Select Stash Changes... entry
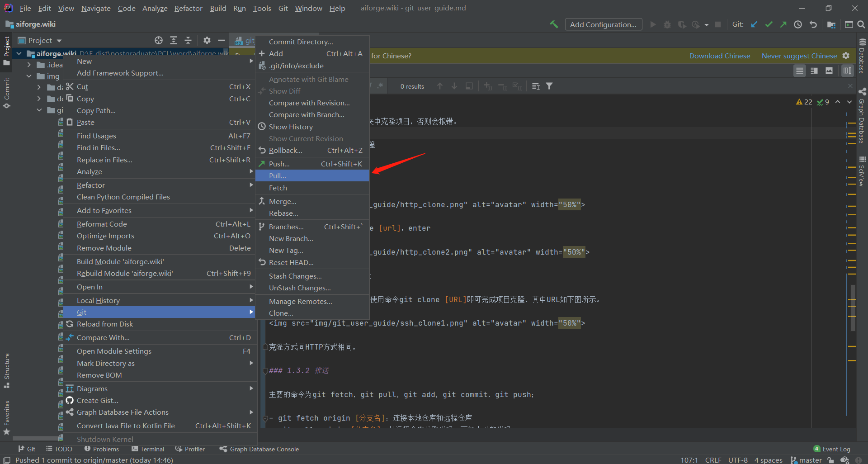 312,276
